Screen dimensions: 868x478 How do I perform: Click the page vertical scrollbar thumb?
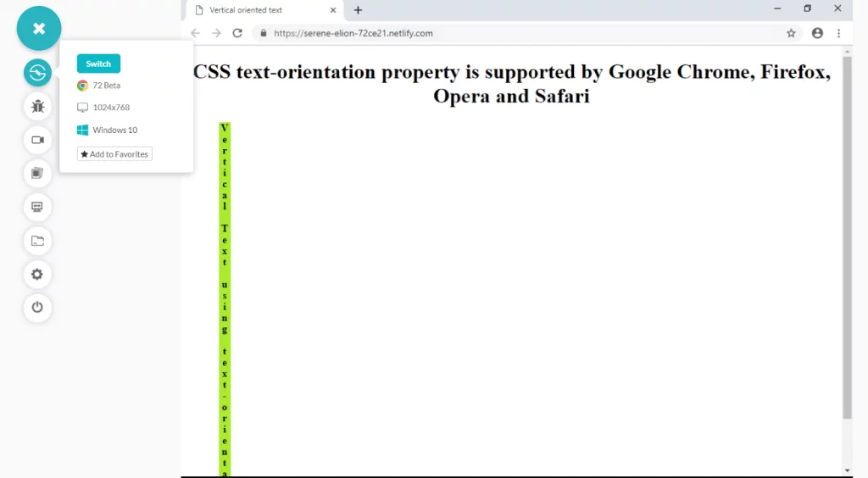[x=847, y=236]
